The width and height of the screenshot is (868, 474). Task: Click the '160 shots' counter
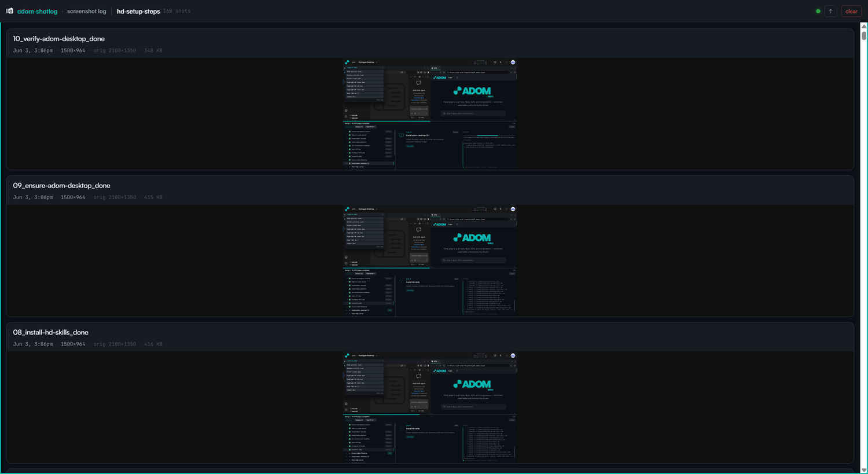click(176, 12)
